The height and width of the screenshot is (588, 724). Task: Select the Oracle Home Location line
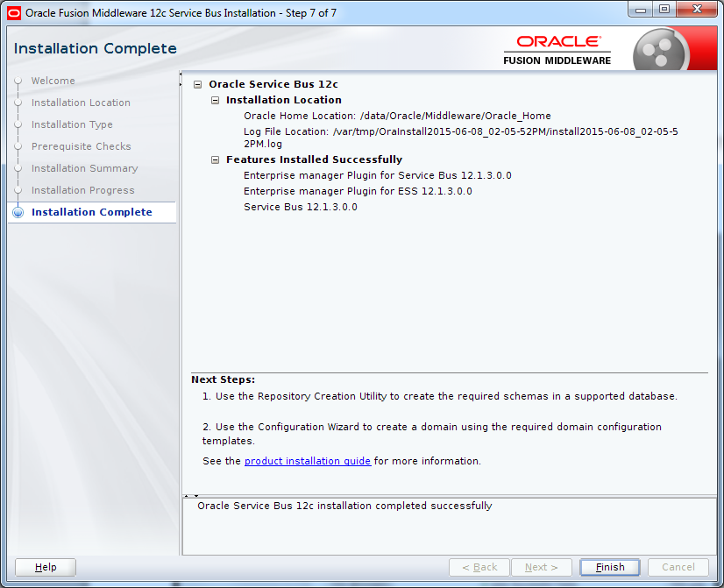point(397,116)
